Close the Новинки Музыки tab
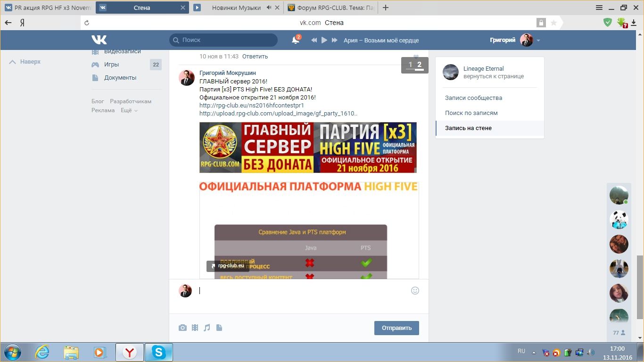644x362 pixels. (278, 8)
